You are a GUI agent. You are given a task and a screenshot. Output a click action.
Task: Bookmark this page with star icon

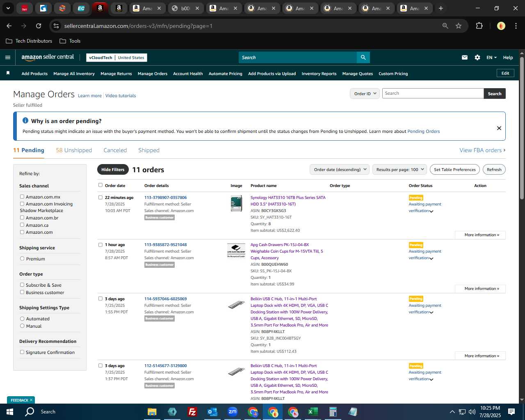coord(459,26)
